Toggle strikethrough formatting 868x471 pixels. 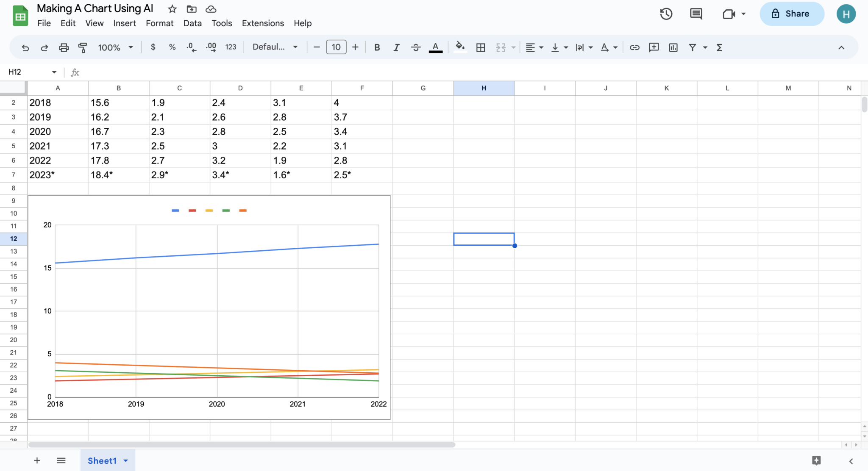[x=416, y=47]
